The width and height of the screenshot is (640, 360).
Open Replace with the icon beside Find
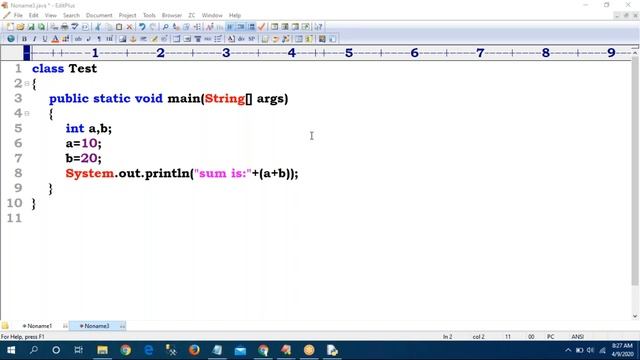(176, 27)
